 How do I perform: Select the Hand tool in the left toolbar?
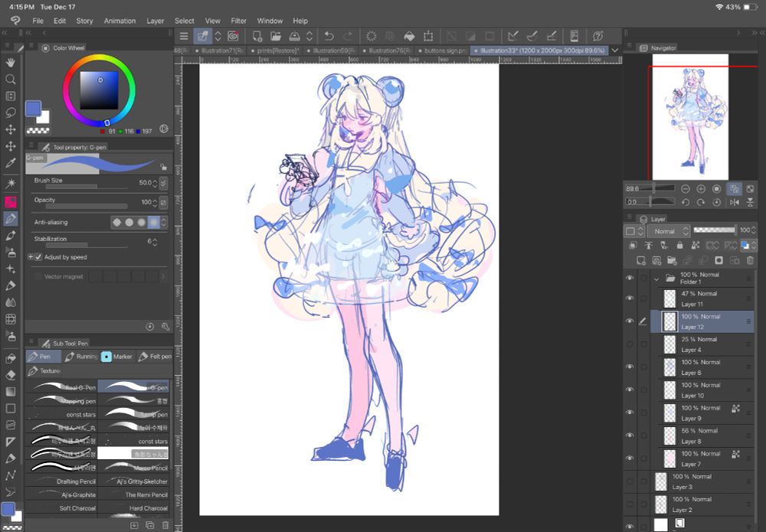(x=10, y=63)
